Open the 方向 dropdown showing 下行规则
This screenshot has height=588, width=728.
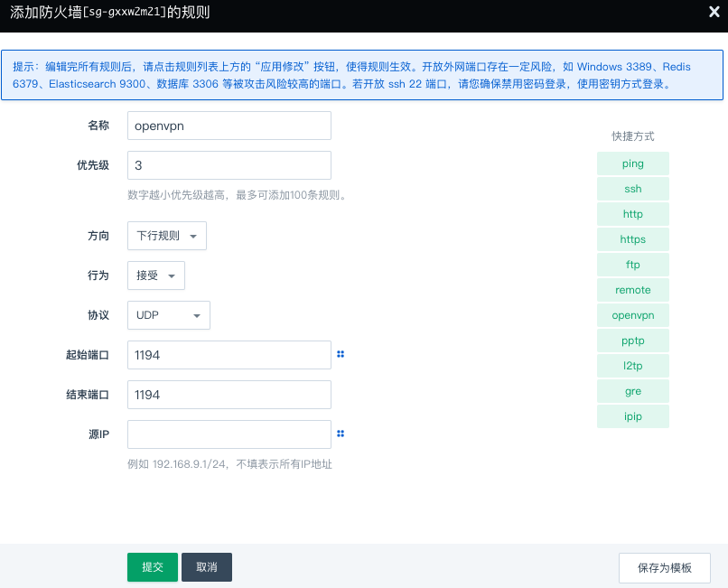[x=167, y=236]
